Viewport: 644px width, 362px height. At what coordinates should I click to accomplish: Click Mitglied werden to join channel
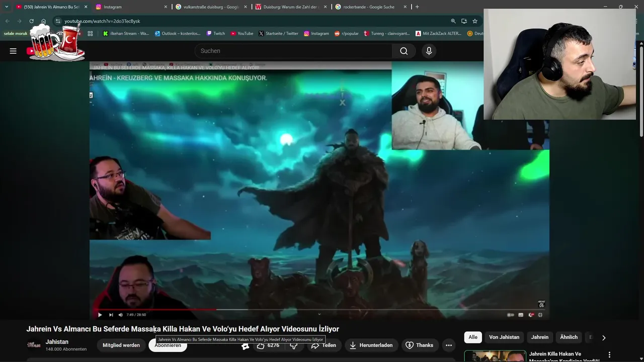tap(121, 345)
